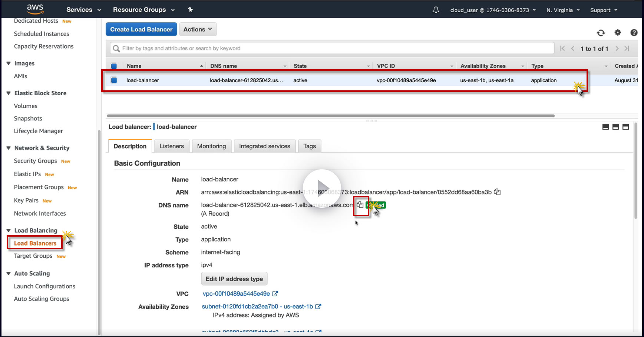Collapse the Images sidebar section
This screenshot has height=337, width=644.
tap(9, 63)
